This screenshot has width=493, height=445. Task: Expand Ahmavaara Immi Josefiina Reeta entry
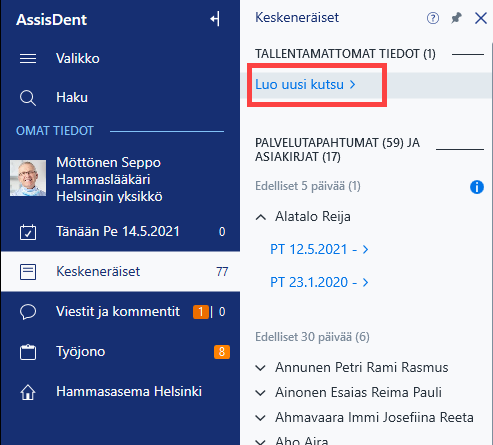click(260, 418)
